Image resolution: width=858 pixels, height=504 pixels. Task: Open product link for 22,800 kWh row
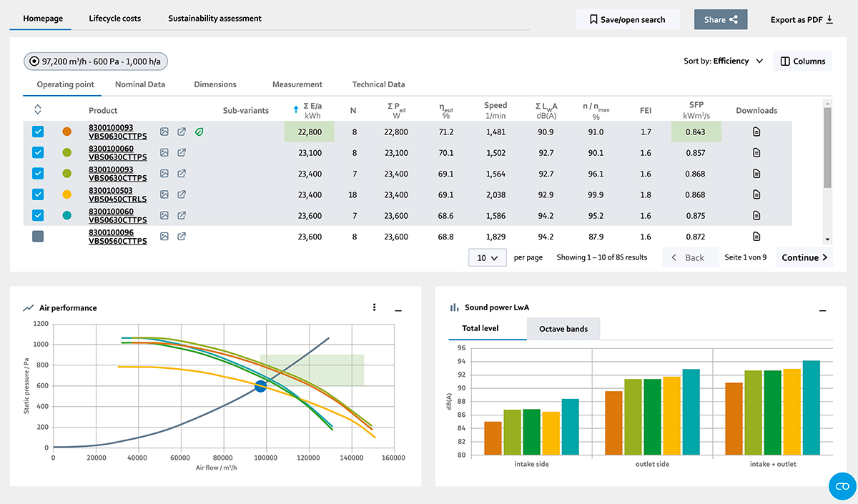(117, 132)
